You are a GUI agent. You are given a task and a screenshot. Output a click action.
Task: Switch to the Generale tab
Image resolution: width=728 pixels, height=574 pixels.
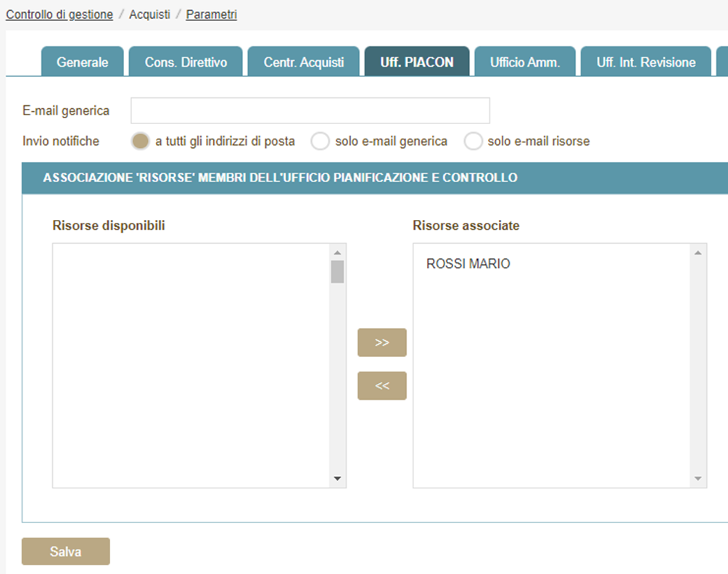[83, 62]
